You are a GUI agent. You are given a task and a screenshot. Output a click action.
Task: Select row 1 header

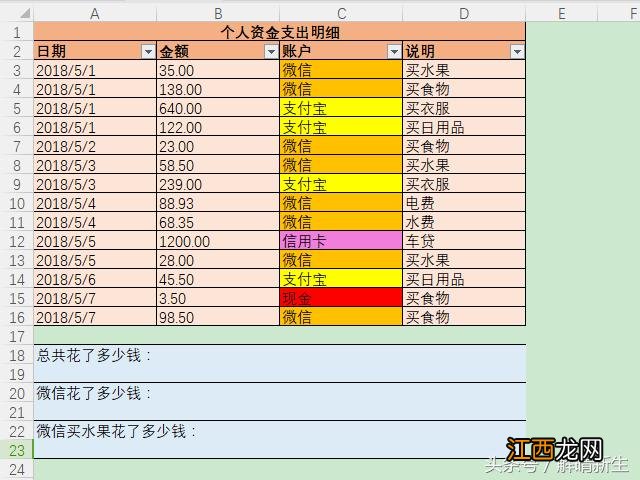(17, 32)
